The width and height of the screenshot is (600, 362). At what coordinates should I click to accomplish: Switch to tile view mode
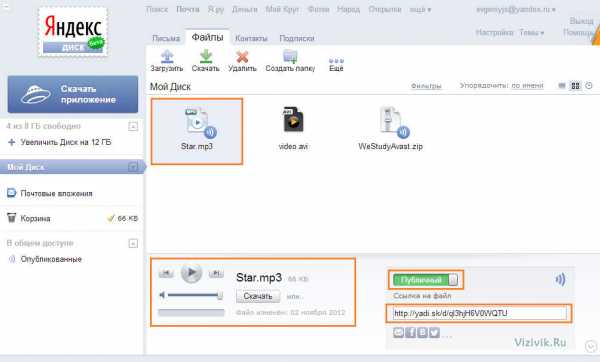[575, 86]
